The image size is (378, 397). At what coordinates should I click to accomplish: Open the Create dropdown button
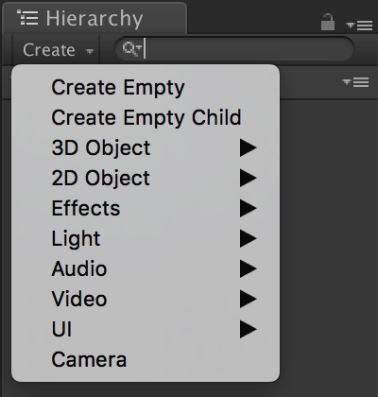point(57,50)
